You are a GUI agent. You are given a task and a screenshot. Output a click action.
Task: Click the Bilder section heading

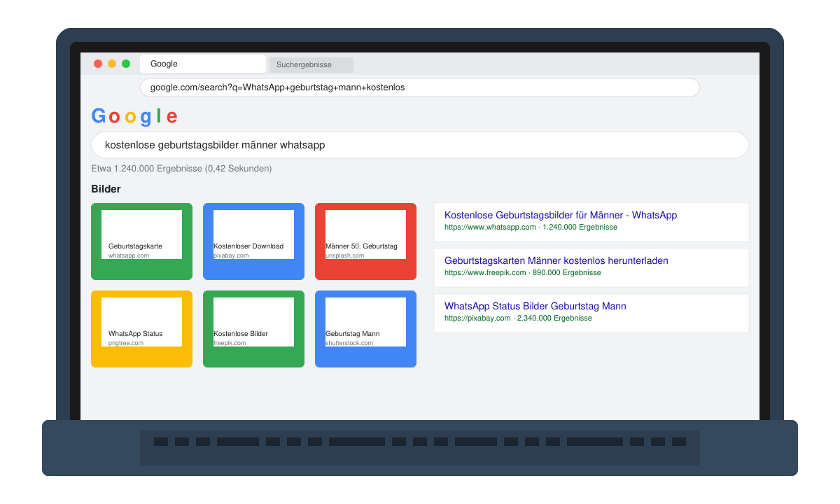point(106,189)
